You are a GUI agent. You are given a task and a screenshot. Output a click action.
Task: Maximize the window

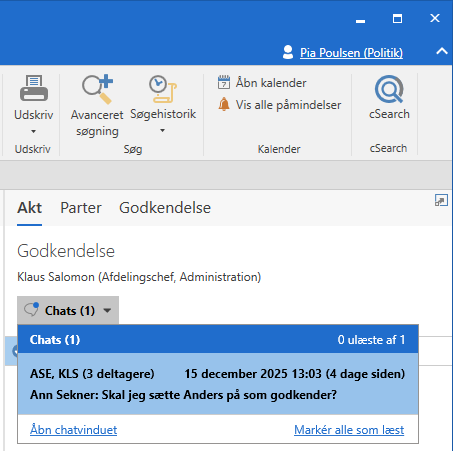[x=397, y=18]
